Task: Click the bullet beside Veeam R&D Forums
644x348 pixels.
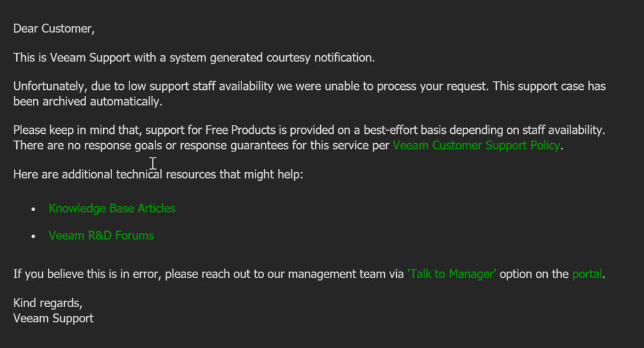Action: tap(33, 237)
